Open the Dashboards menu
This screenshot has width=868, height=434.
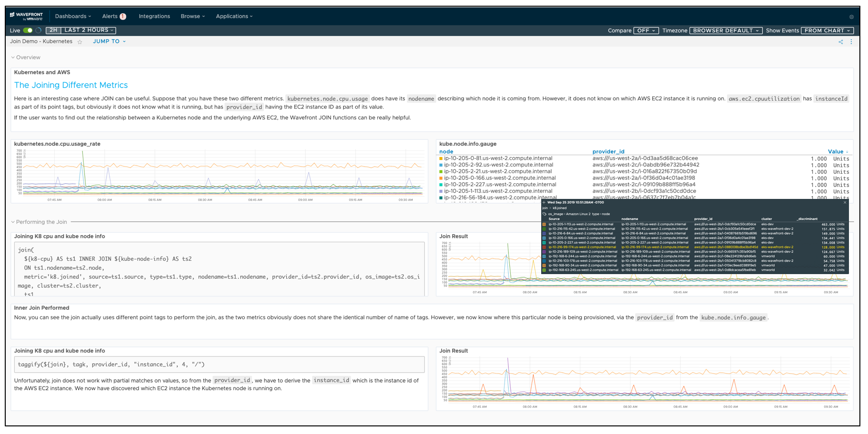(73, 16)
